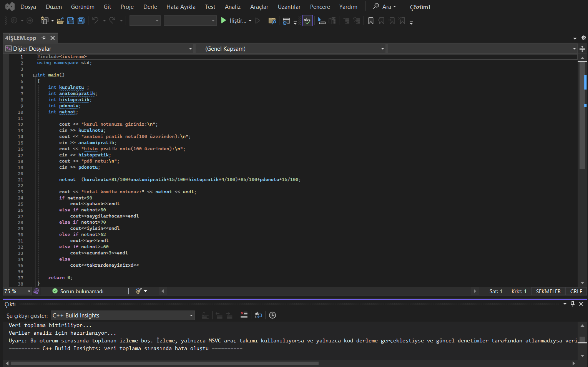Click the Open File folder icon
Image resolution: width=588 pixels, height=367 pixels.
(60, 21)
